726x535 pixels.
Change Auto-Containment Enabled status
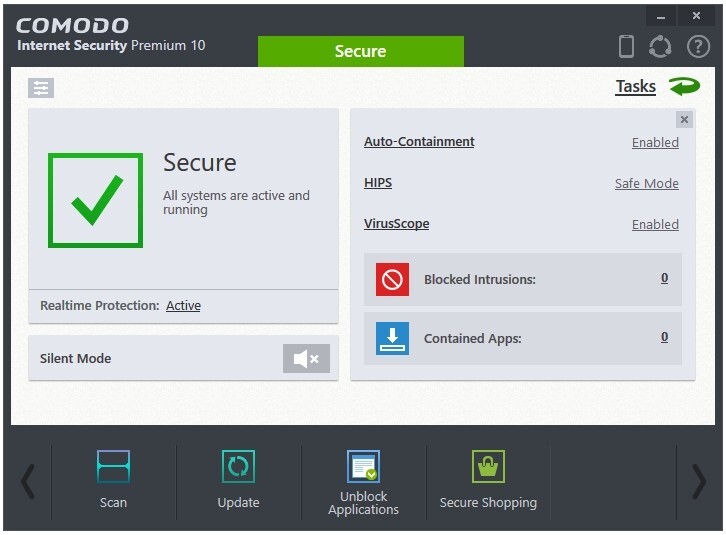(655, 142)
